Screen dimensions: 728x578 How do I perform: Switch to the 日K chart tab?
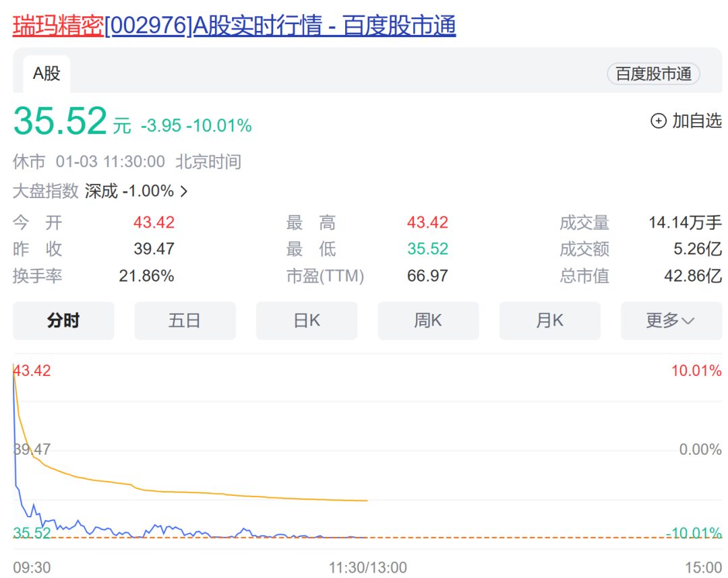click(307, 321)
